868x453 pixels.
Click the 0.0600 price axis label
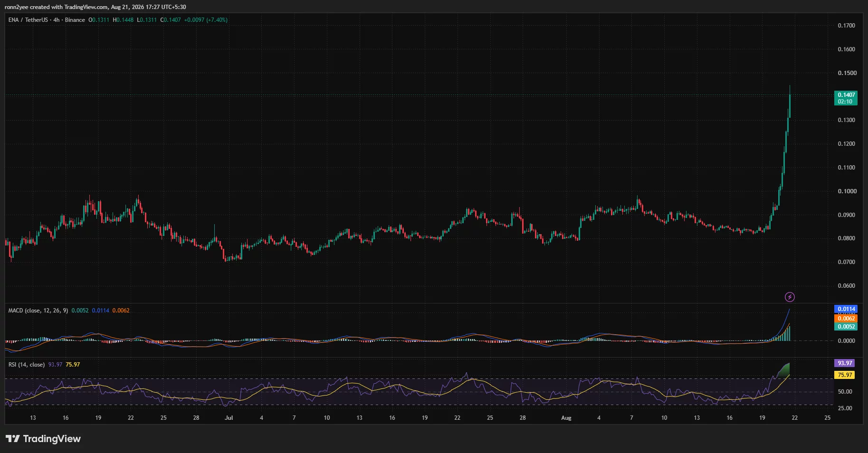tap(846, 286)
